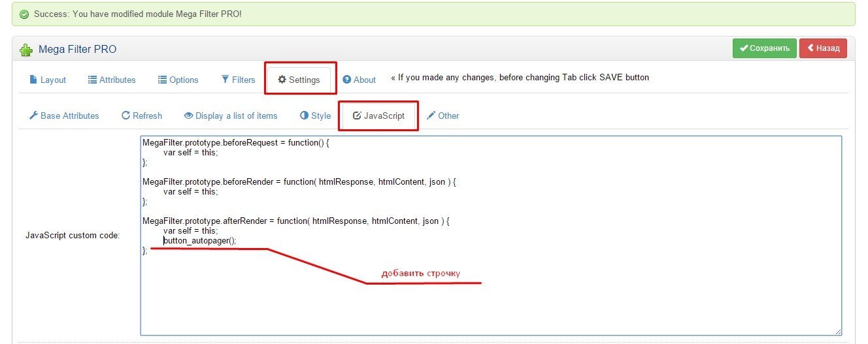
Task: Click the About tab question icon
Action: point(347,80)
